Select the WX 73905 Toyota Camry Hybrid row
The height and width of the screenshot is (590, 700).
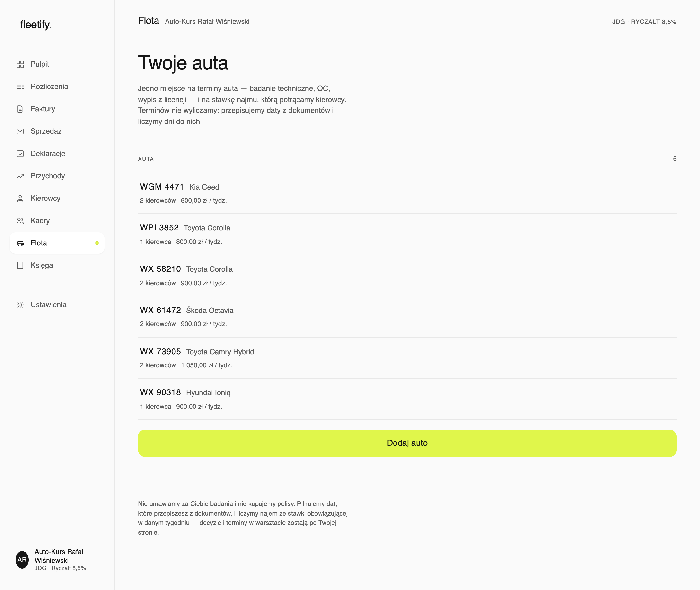point(407,358)
